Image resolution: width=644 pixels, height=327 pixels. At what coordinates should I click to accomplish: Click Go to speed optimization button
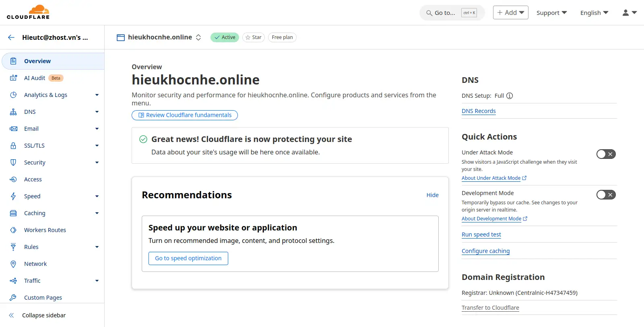pyautogui.click(x=188, y=258)
